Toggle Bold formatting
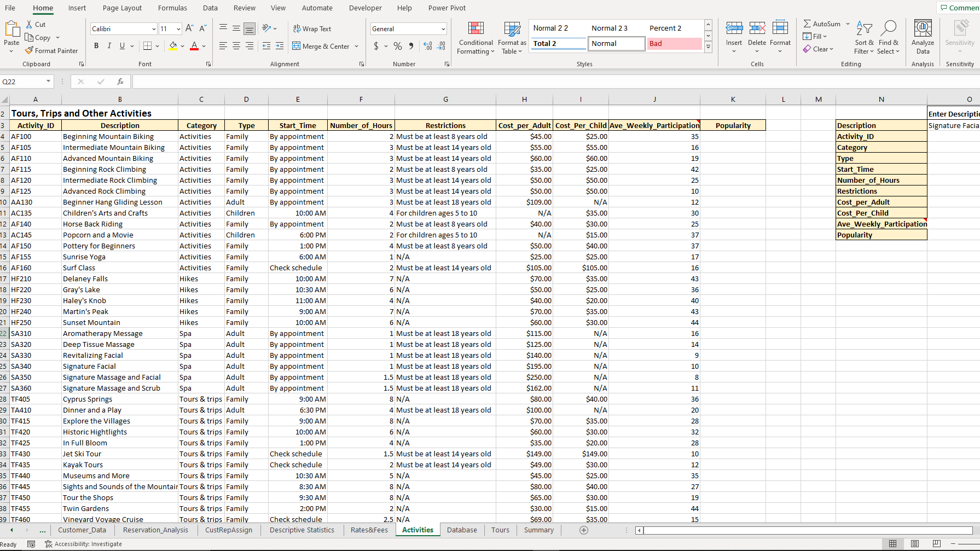Screen dimensions: 980x551 coord(96,46)
